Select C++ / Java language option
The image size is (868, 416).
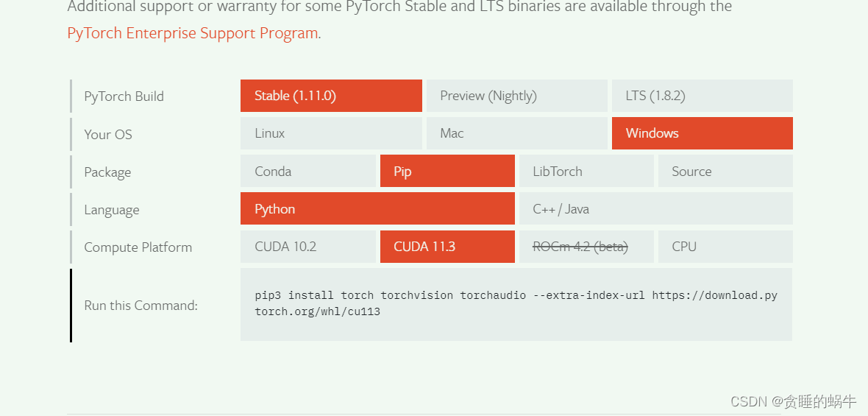(x=655, y=209)
